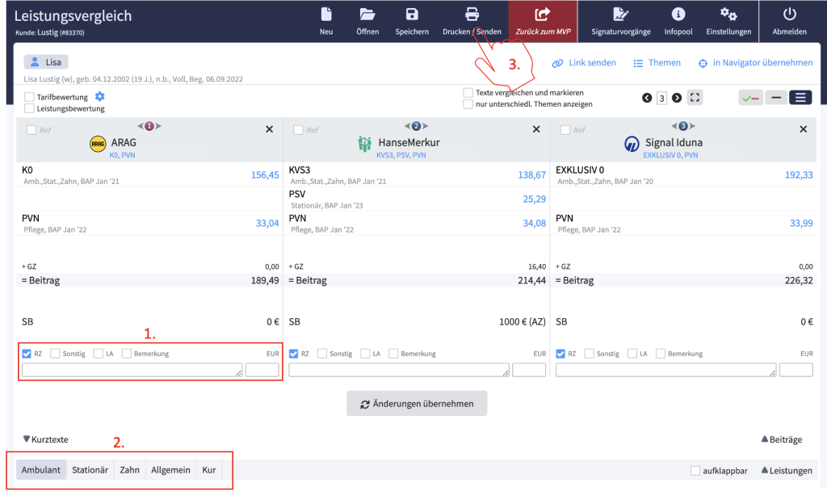Remove the ARAG column
Image resolution: width=827 pixels, height=504 pixels.
coord(270,129)
